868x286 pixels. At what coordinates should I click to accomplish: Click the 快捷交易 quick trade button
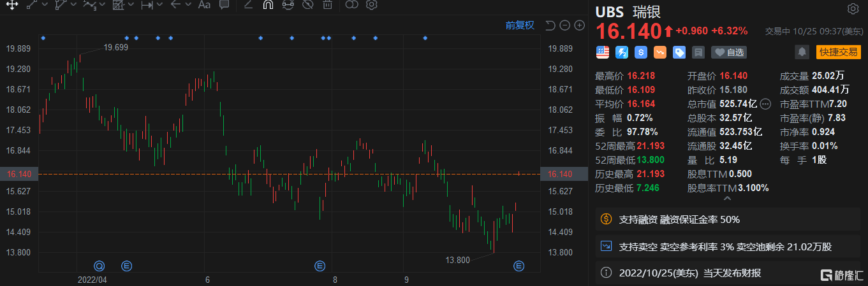pyautogui.click(x=839, y=52)
